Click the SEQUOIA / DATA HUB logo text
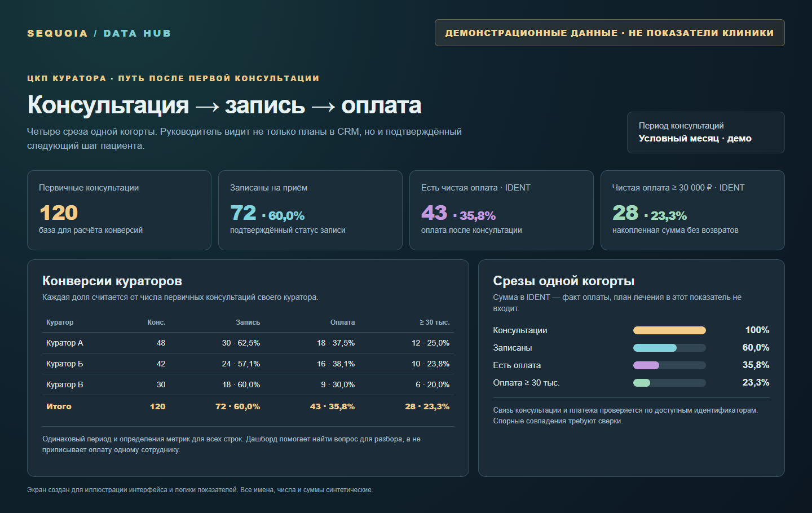This screenshot has width=812, height=513. click(x=99, y=33)
